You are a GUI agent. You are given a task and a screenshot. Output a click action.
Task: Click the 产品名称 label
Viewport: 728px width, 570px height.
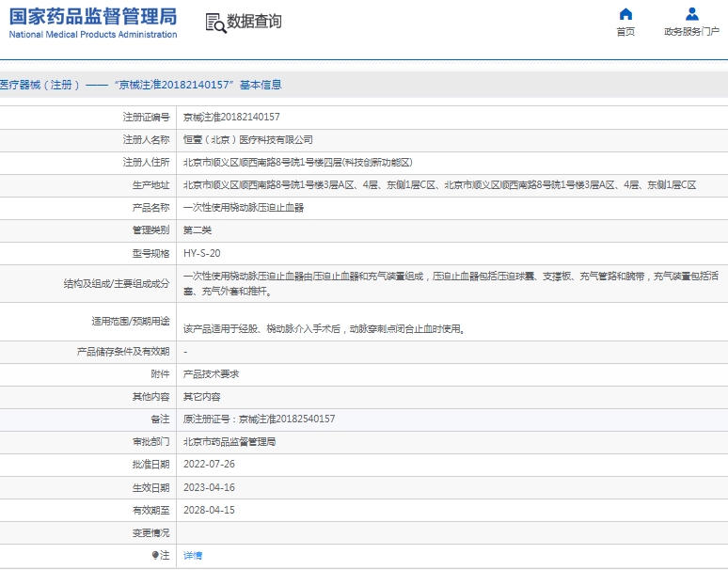click(x=150, y=208)
